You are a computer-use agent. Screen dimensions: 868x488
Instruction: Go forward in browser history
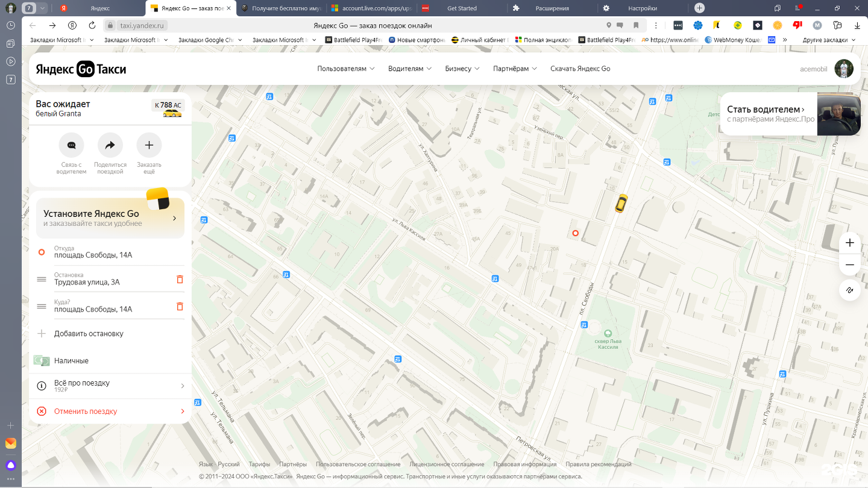[x=52, y=25]
